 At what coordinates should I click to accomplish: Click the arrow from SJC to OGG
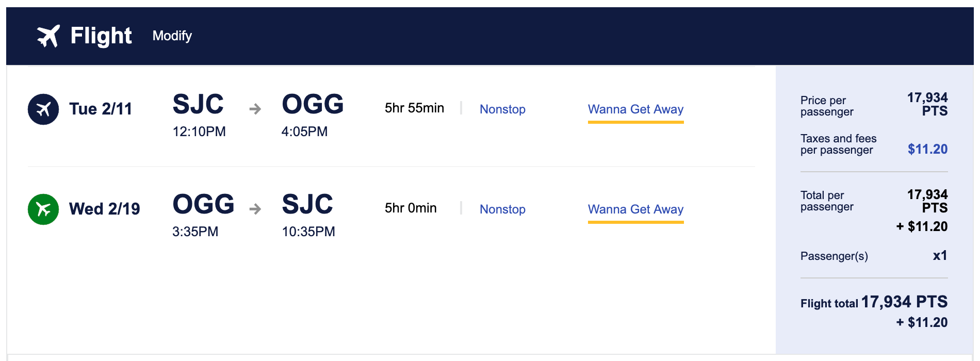coord(255,109)
